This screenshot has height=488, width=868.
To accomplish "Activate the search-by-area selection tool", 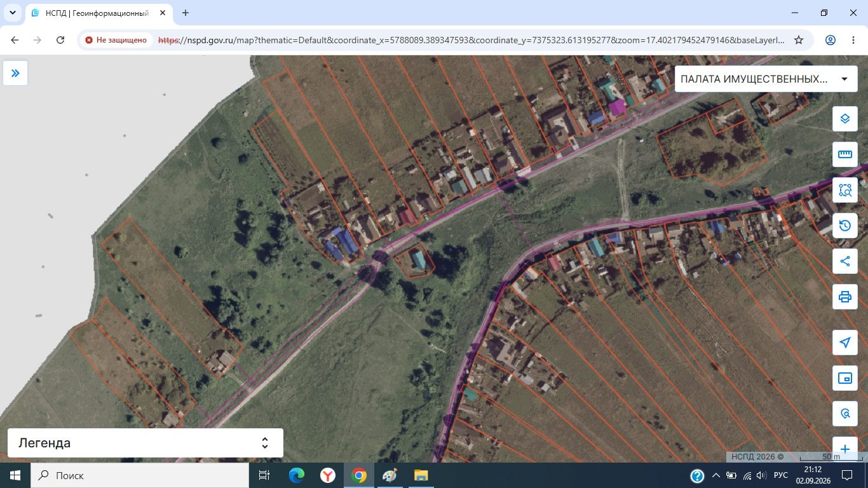I will [844, 190].
